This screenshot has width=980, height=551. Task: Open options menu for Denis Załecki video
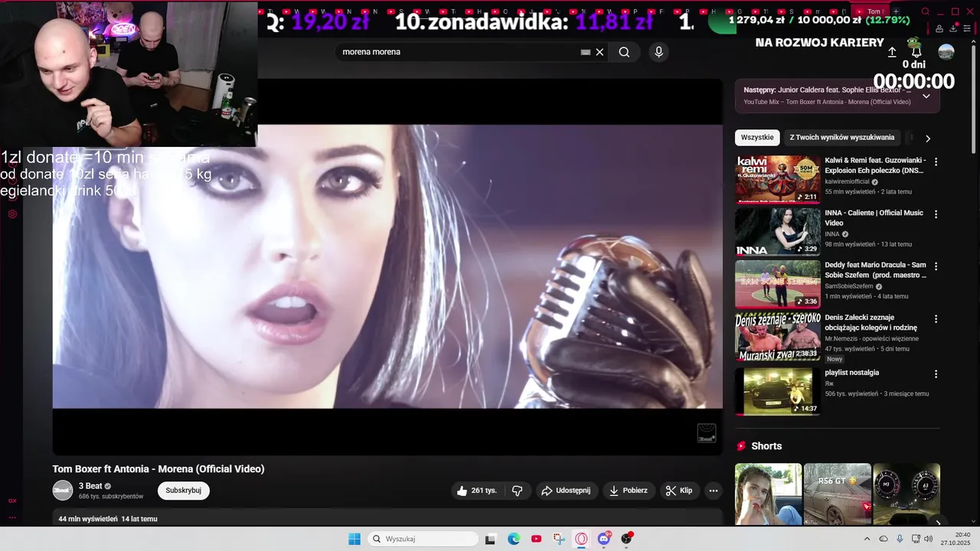pos(936,318)
